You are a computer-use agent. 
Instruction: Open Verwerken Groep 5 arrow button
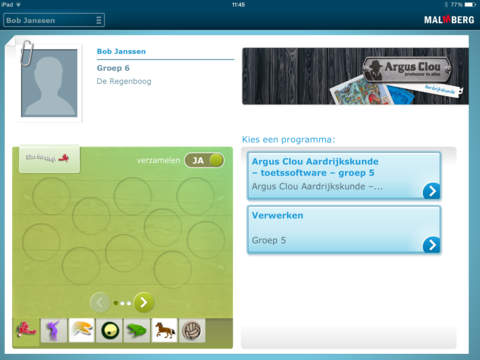[432, 245]
